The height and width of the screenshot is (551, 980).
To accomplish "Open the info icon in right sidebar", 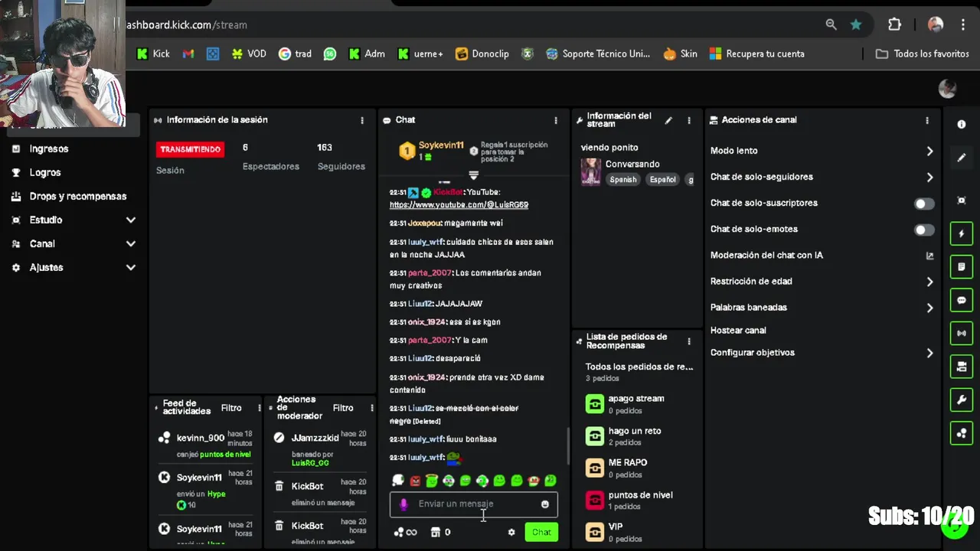I will 962,124.
